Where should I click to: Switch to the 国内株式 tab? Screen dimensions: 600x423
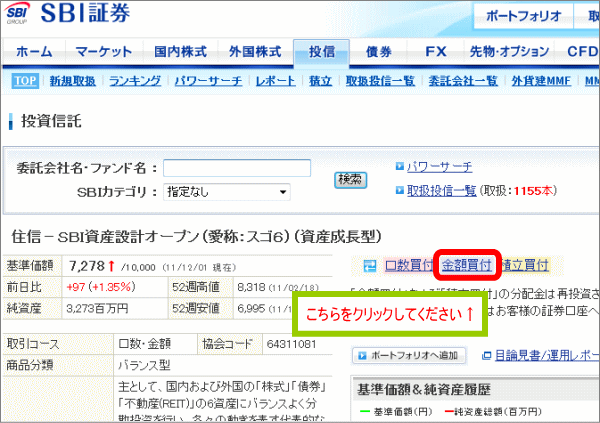[180, 52]
